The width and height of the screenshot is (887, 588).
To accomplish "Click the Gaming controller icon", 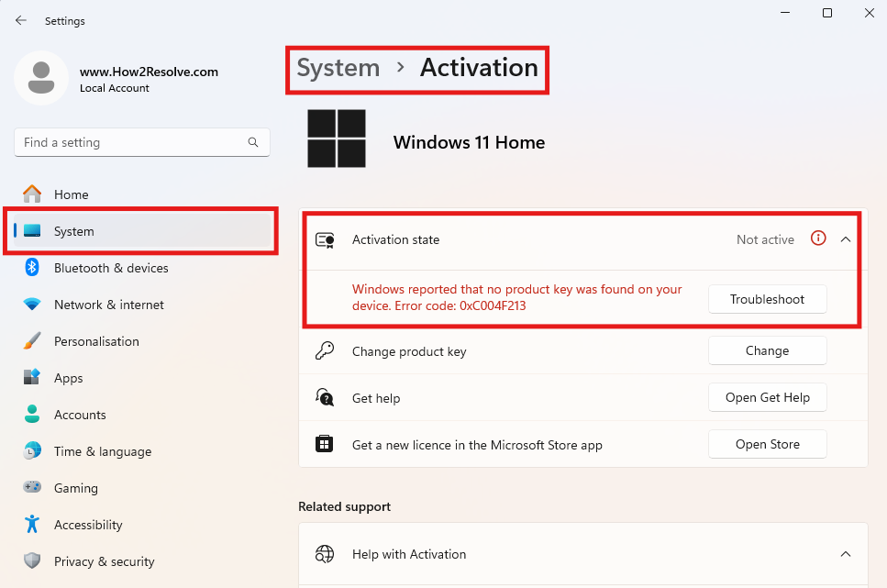I will tap(32, 487).
